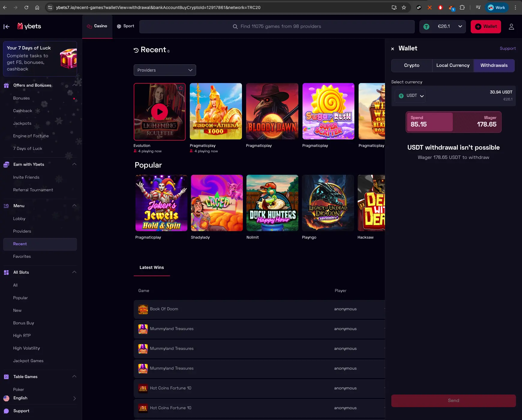
Task: Collapse the sidebar with the arrow icon
Action: pos(7,27)
